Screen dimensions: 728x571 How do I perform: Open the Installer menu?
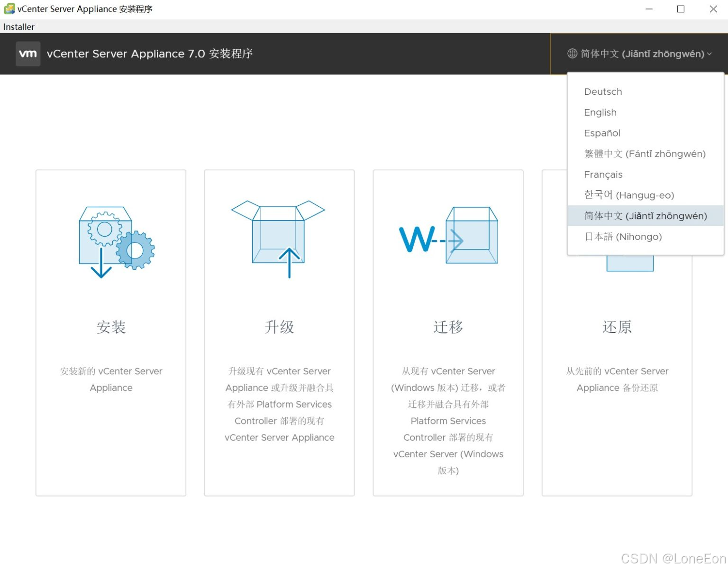18,27
